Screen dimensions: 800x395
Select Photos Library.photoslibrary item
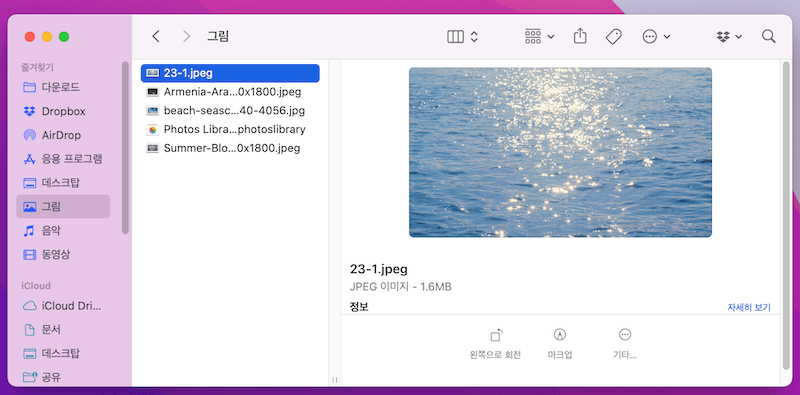[230, 129]
